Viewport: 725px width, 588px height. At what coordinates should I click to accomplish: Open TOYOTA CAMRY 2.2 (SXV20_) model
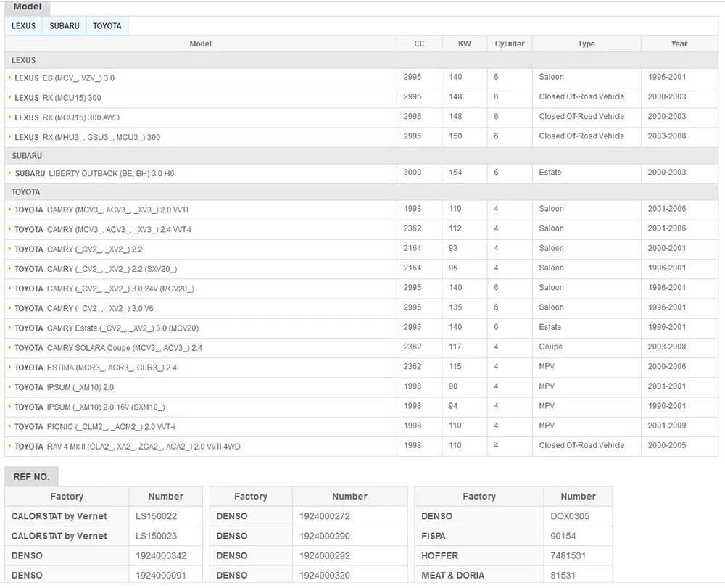tap(96, 269)
